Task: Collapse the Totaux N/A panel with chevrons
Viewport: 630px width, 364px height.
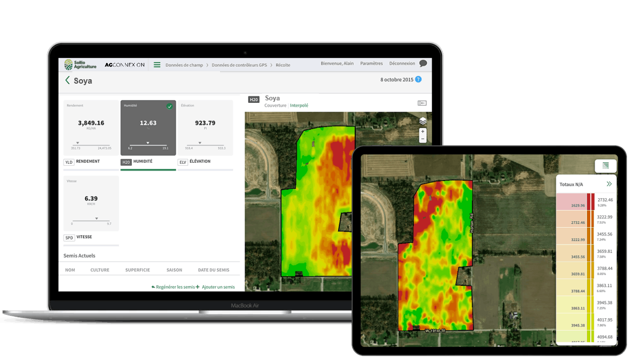Action: tap(609, 184)
